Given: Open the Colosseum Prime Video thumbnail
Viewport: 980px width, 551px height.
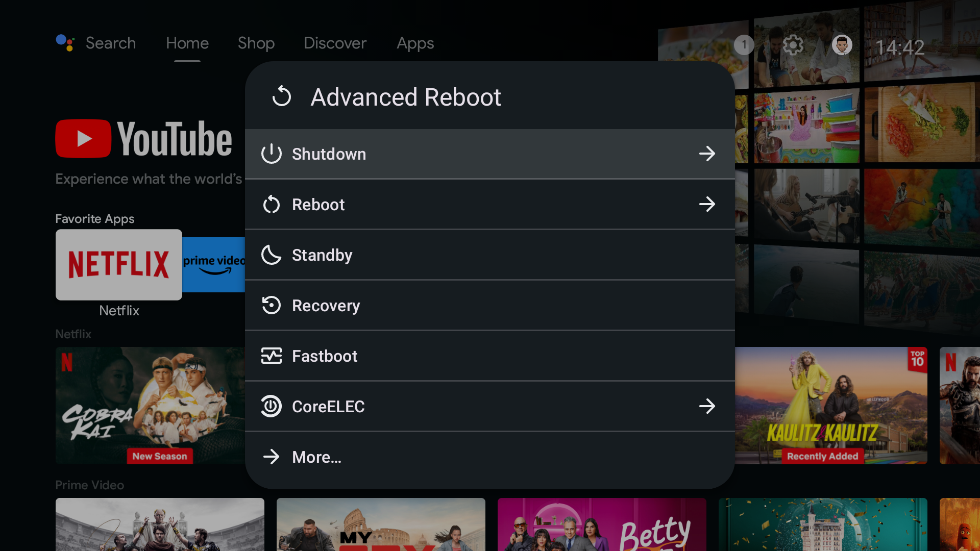Looking at the screenshot, I should point(381,524).
